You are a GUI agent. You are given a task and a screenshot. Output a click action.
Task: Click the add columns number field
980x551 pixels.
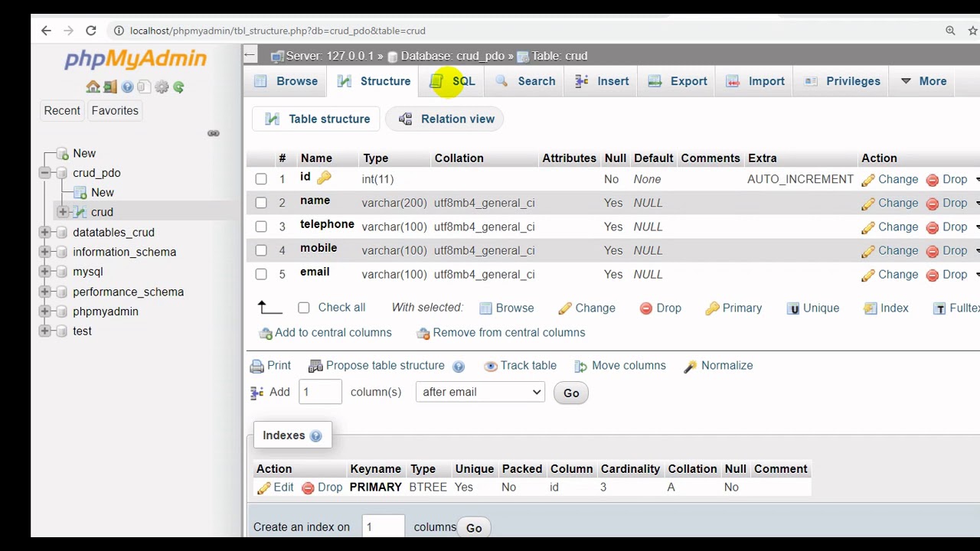point(320,392)
